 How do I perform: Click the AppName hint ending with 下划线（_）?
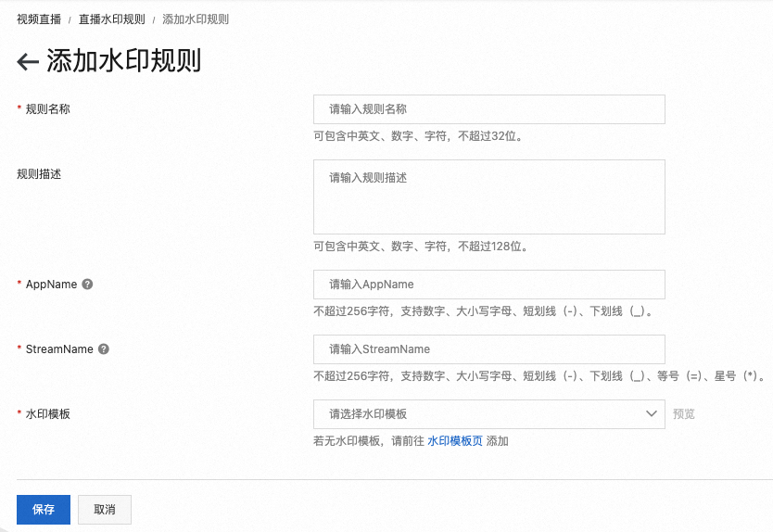pos(484,311)
